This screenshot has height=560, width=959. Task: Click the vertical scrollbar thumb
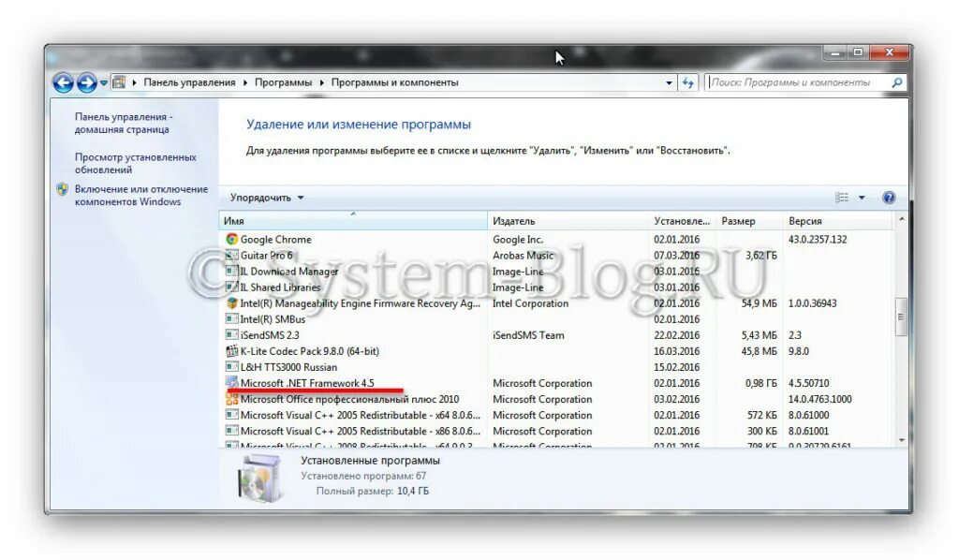[x=901, y=317]
